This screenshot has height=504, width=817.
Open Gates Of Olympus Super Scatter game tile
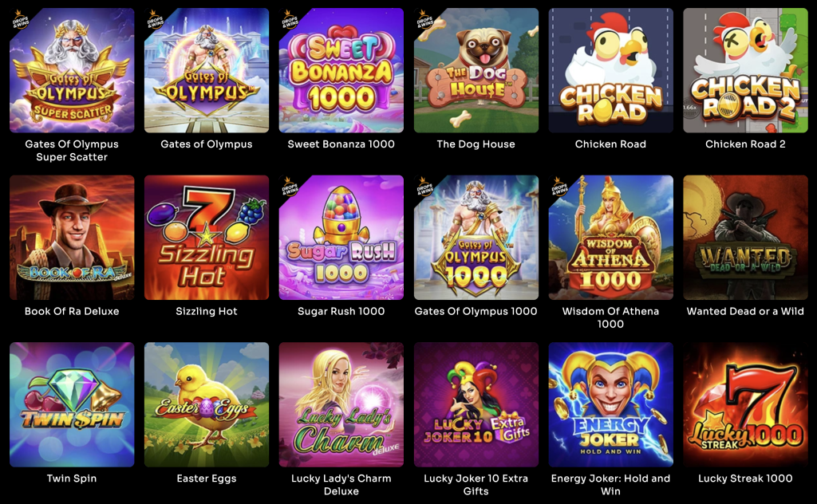[x=72, y=70]
